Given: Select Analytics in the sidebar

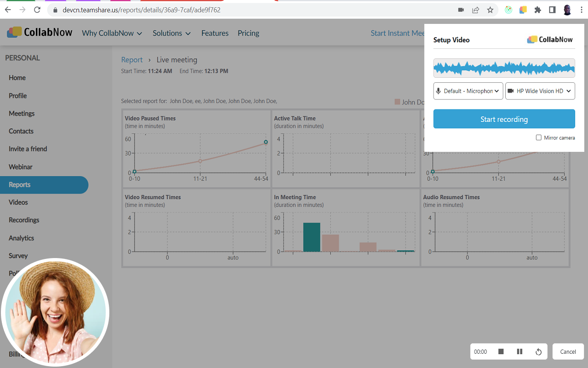Looking at the screenshot, I should 21,238.
